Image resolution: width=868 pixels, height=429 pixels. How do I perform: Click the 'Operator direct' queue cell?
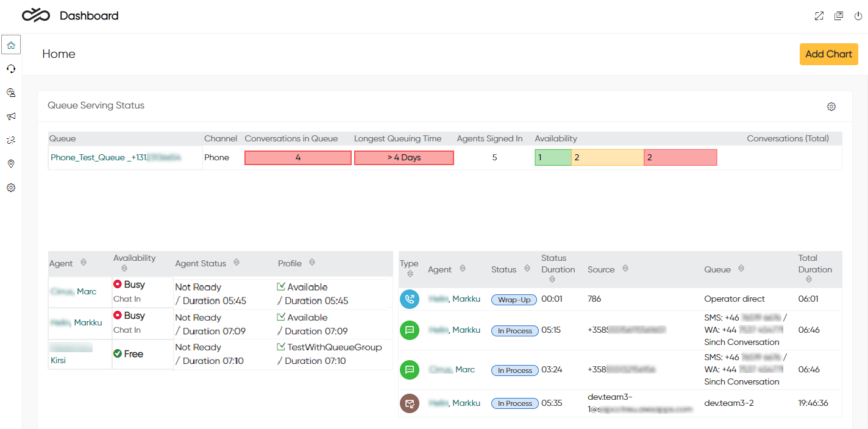pyautogui.click(x=735, y=299)
